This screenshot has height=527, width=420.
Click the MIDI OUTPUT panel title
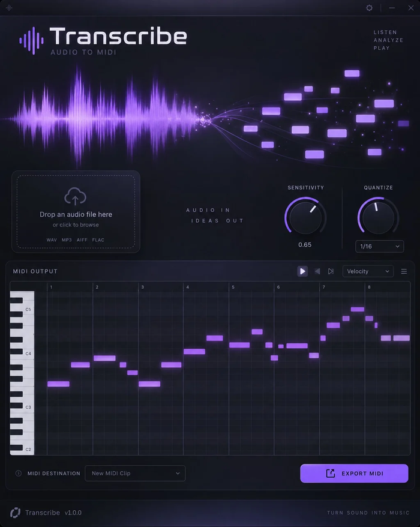[35, 271]
